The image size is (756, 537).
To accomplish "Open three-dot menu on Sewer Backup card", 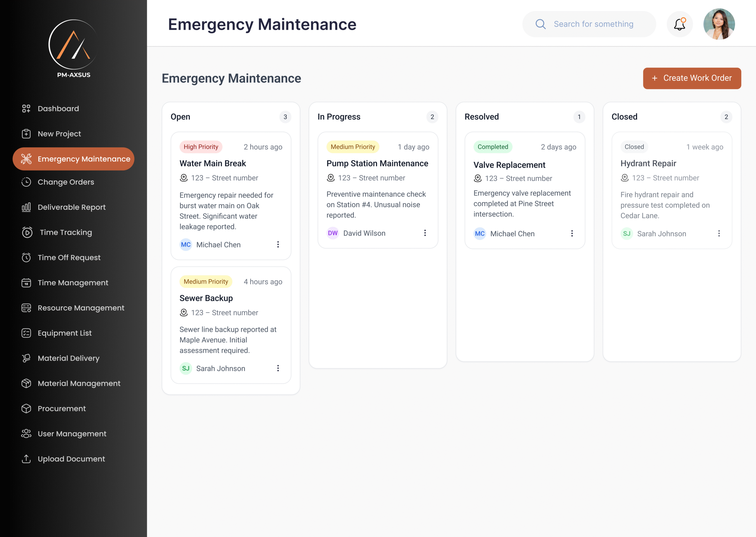I will point(278,368).
